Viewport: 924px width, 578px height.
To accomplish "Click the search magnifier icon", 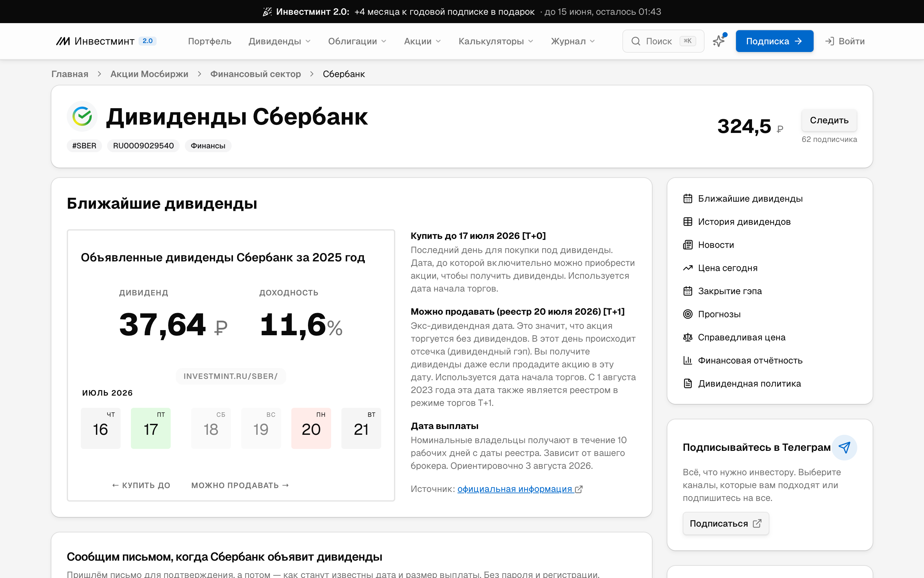I will [636, 41].
